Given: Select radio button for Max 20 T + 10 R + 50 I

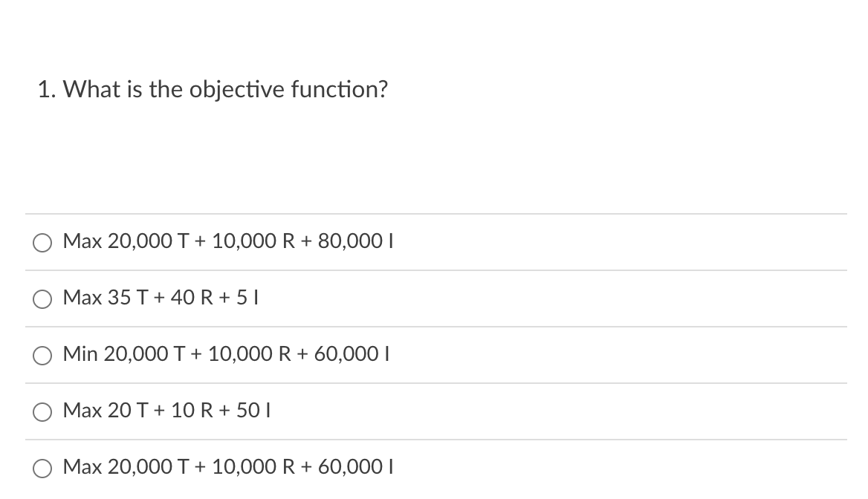Looking at the screenshot, I should click(42, 411).
